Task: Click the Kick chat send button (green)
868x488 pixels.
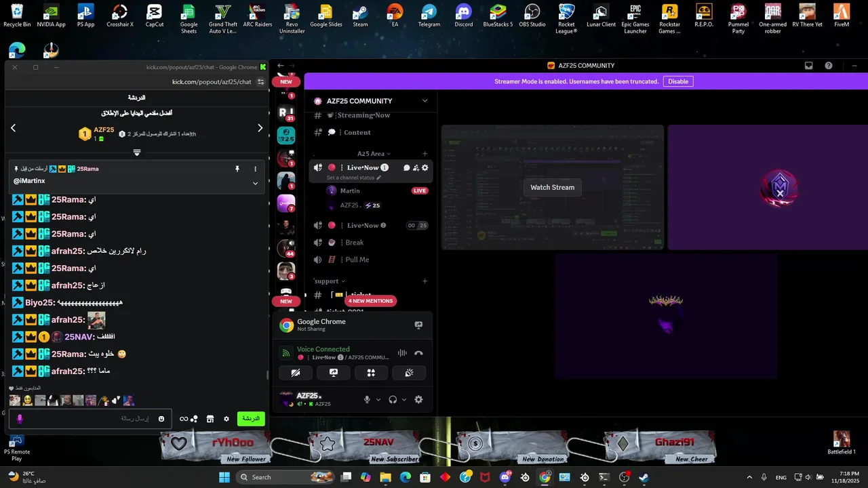Action: tap(251, 419)
